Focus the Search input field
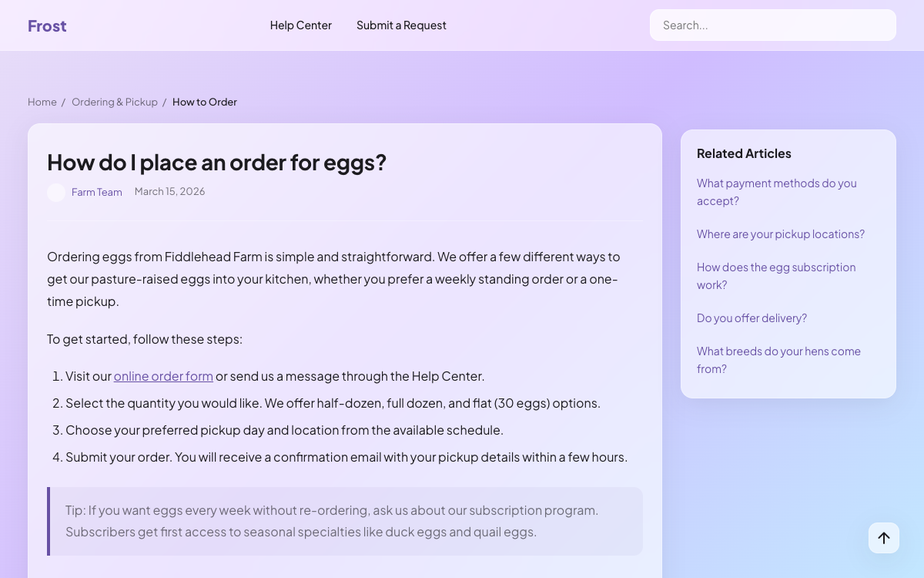 pos(773,25)
